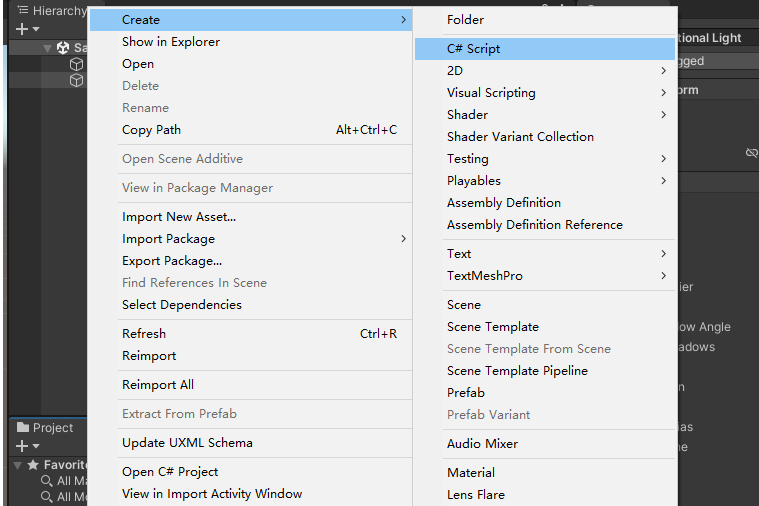The image size is (759, 506).
Task: Switch to the Hierarchy tab
Action: 52,11
